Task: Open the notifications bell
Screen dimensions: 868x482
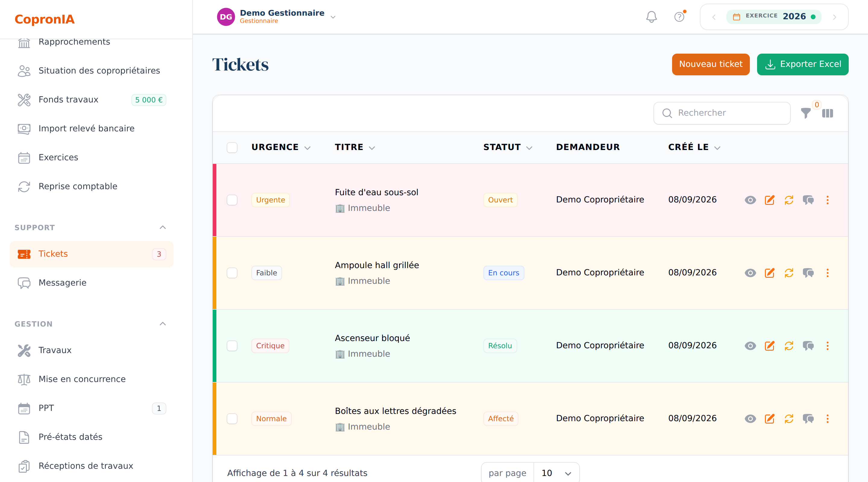Action: [651, 17]
